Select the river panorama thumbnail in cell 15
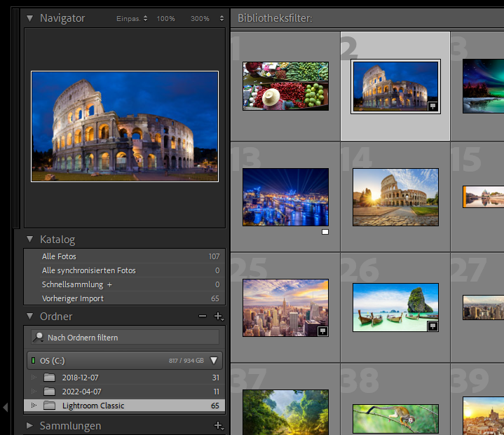504x435 pixels. [x=483, y=197]
